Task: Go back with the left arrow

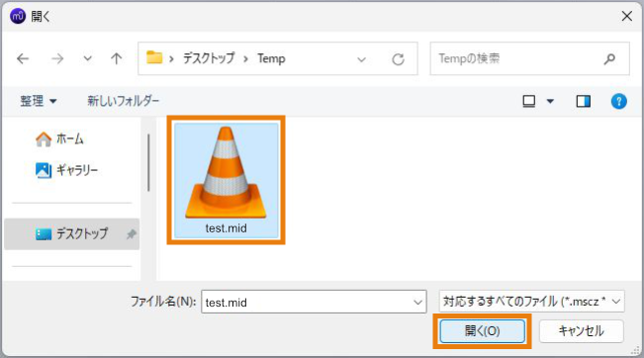Action: [x=23, y=58]
